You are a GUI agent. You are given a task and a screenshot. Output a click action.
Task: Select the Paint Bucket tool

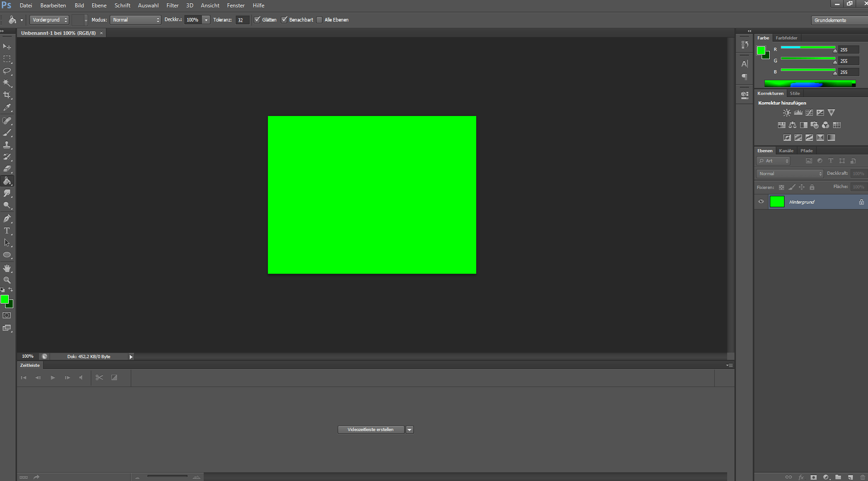pyautogui.click(x=7, y=181)
